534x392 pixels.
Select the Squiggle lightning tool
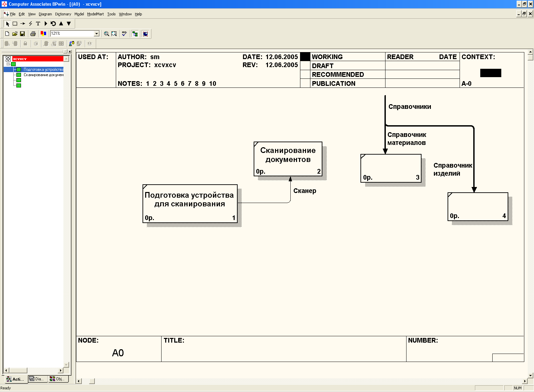[30, 24]
